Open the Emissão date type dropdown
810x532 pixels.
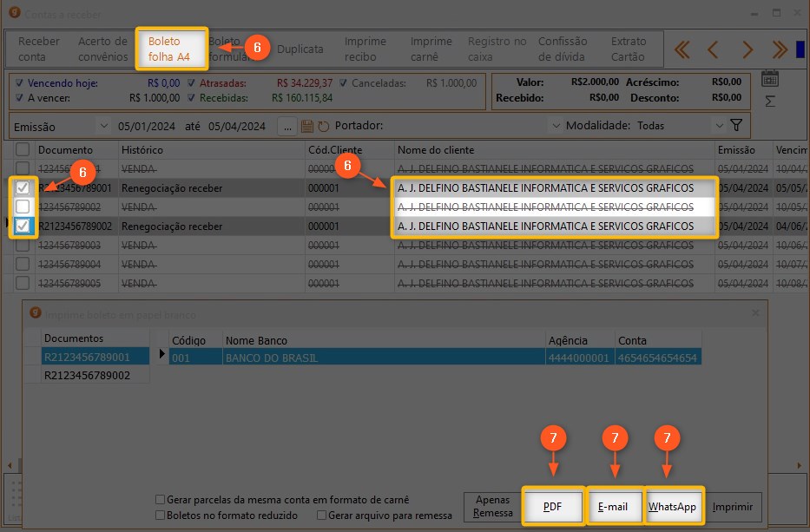point(104,126)
